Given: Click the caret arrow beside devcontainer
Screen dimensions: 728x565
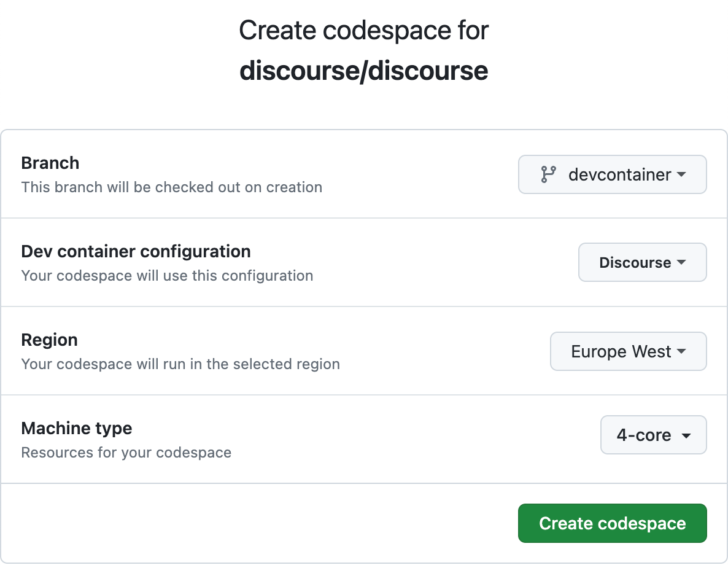Looking at the screenshot, I should 681,174.
